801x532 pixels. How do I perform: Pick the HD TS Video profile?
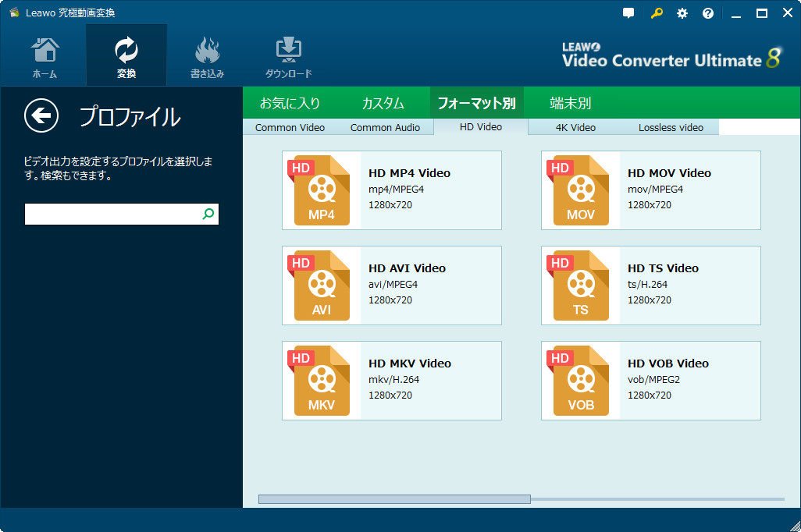[650, 286]
